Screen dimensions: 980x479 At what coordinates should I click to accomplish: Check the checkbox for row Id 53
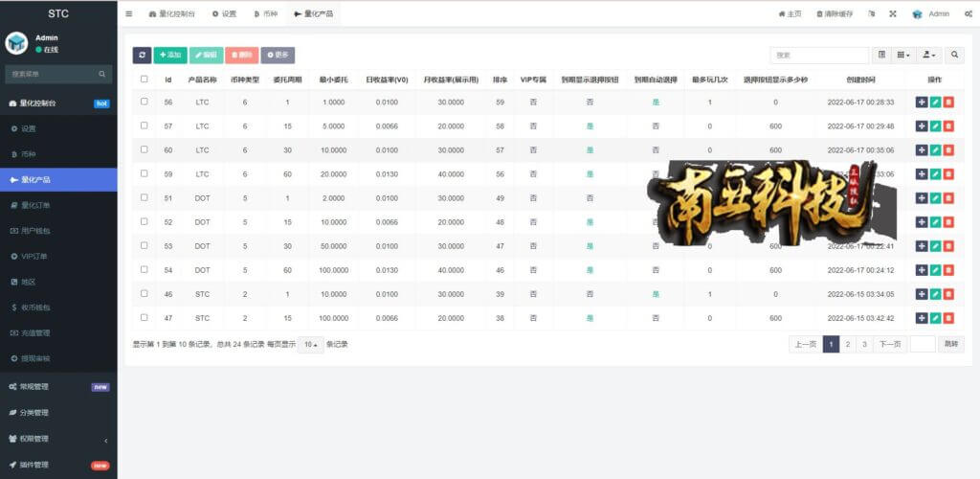tap(145, 245)
